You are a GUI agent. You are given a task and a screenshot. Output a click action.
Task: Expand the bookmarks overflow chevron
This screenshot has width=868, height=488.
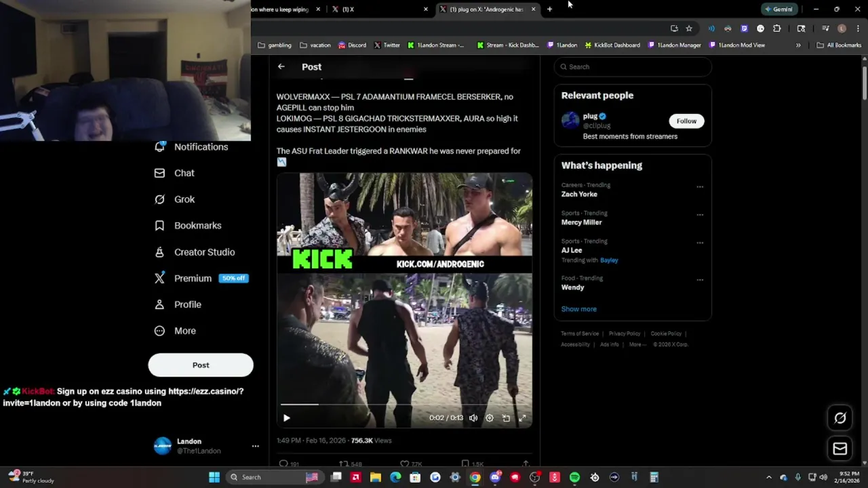[798, 45]
